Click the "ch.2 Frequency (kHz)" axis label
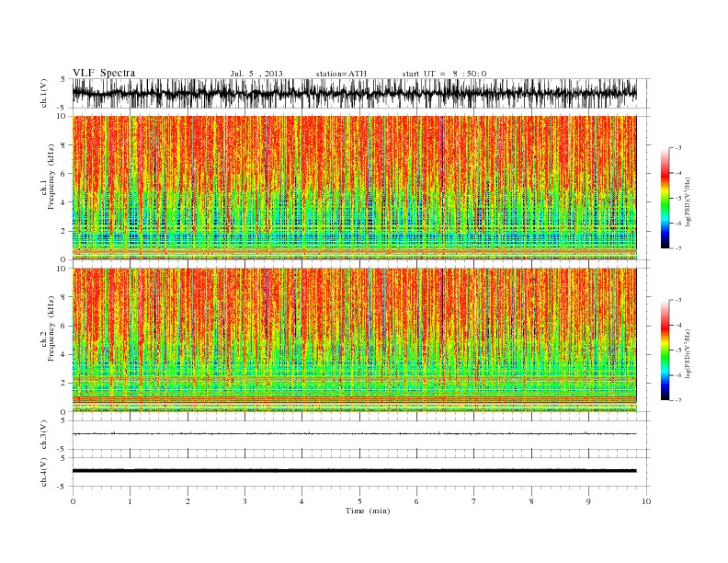Viewport: 728px width, 563px height. point(48,327)
